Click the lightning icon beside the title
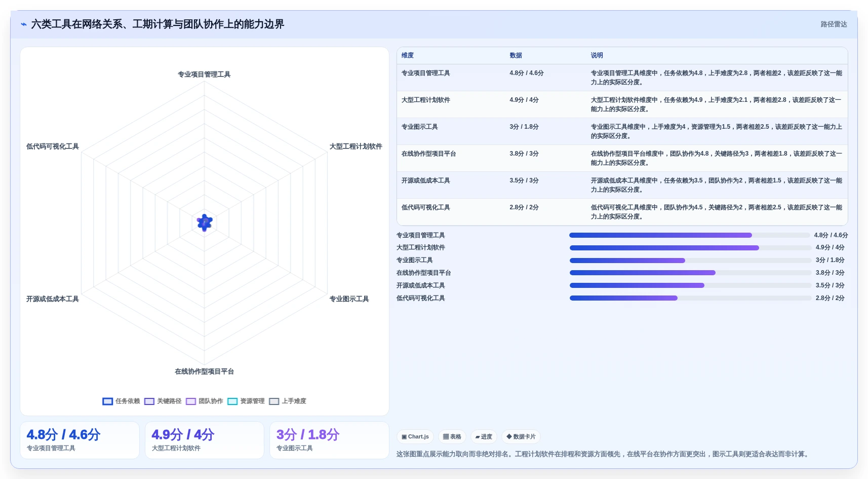868x479 pixels. [x=23, y=24]
